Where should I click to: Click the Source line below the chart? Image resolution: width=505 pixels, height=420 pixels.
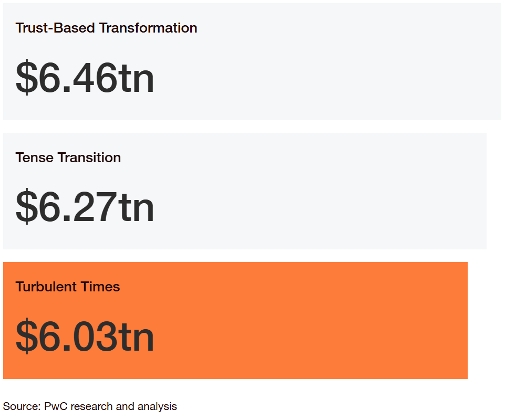pyautogui.click(x=90, y=406)
